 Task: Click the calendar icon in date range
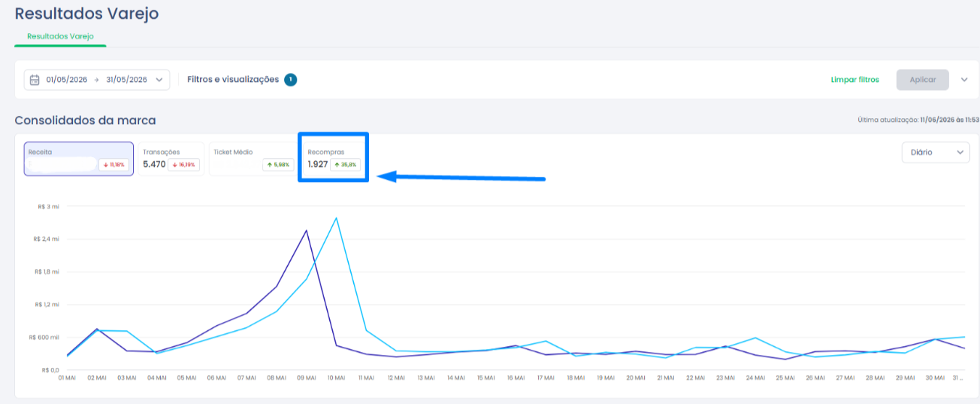pyautogui.click(x=35, y=80)
